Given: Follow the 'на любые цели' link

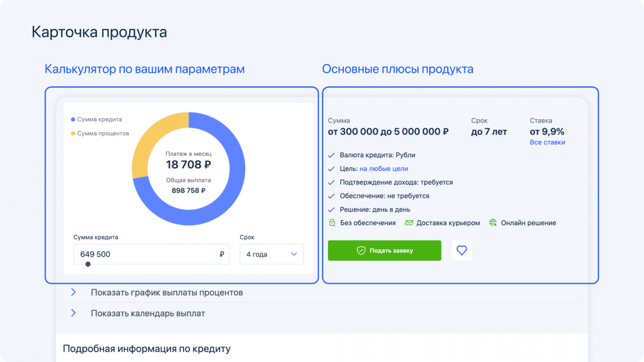Looking at the screenshot, I should (384, 169).
